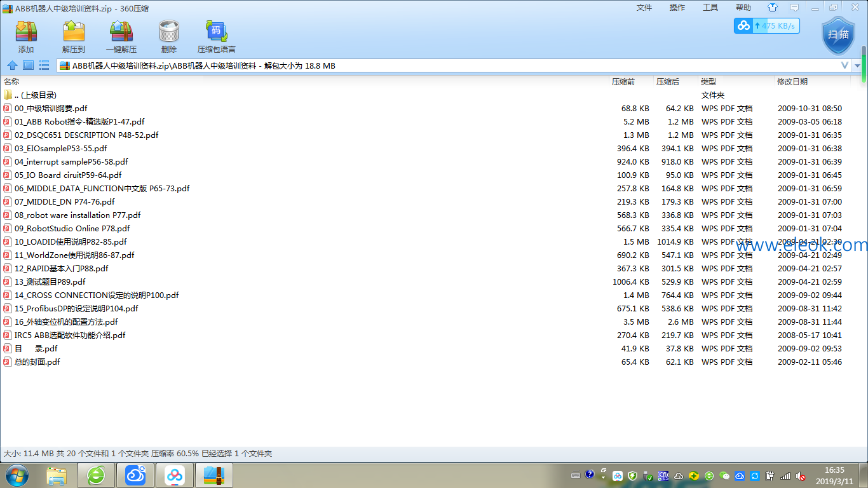Open the 工具 menu
Image resolution: width=868 pixels, height=488 pixels.
[x=710, y=8]
